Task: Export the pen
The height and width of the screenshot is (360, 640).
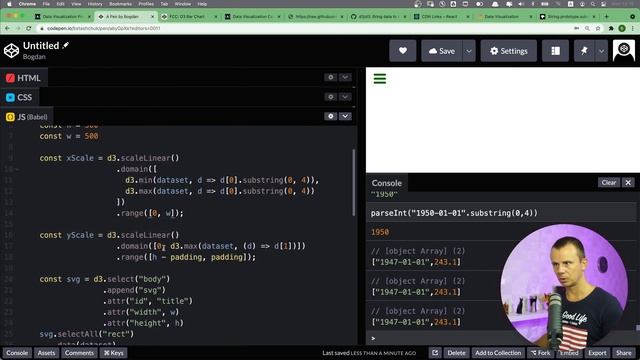Action: (x=597, y=353)
